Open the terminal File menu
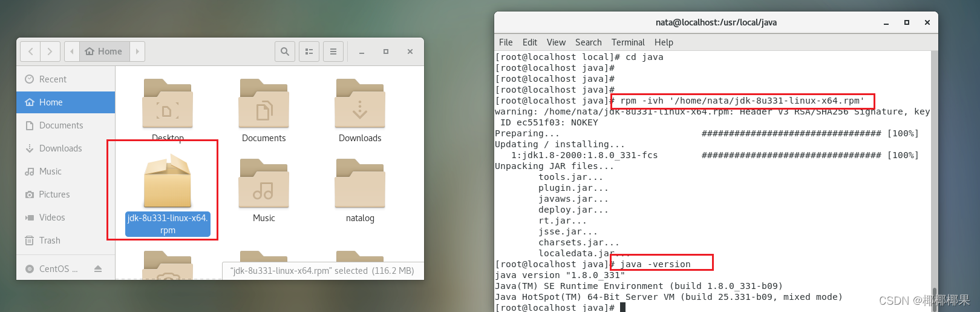The image size is (980, 312). [x=506, y=42]
